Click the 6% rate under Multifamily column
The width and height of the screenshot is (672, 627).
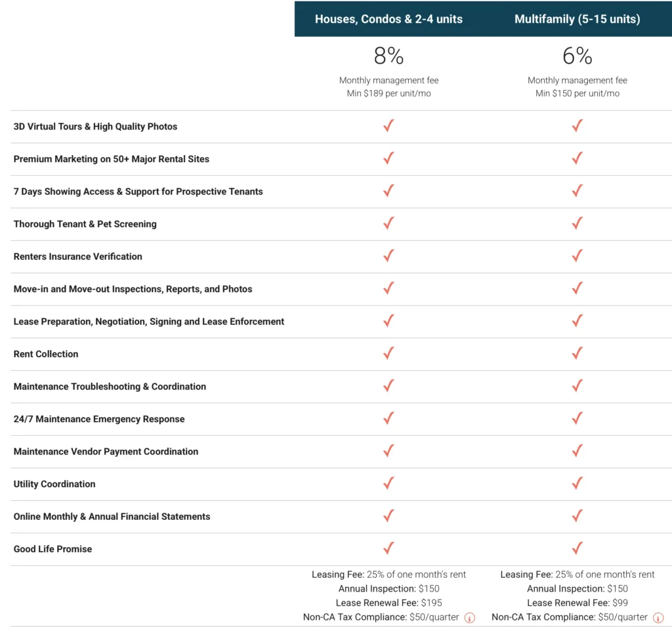tap(577, 56)
